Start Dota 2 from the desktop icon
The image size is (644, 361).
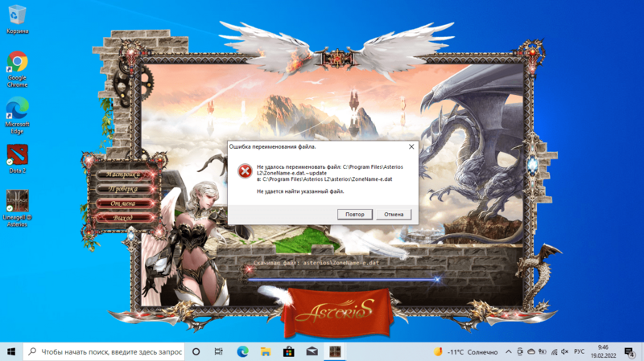[x=17, y=154]
